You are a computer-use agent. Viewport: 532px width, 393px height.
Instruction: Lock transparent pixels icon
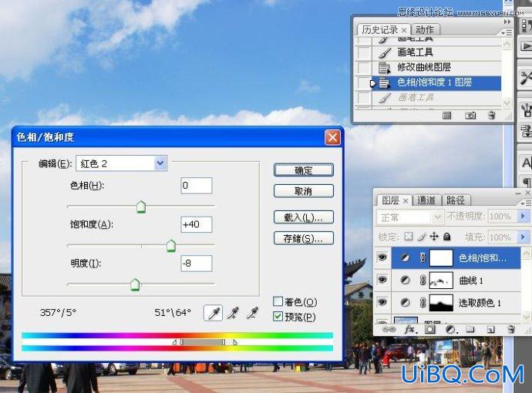tap(409, 237)
